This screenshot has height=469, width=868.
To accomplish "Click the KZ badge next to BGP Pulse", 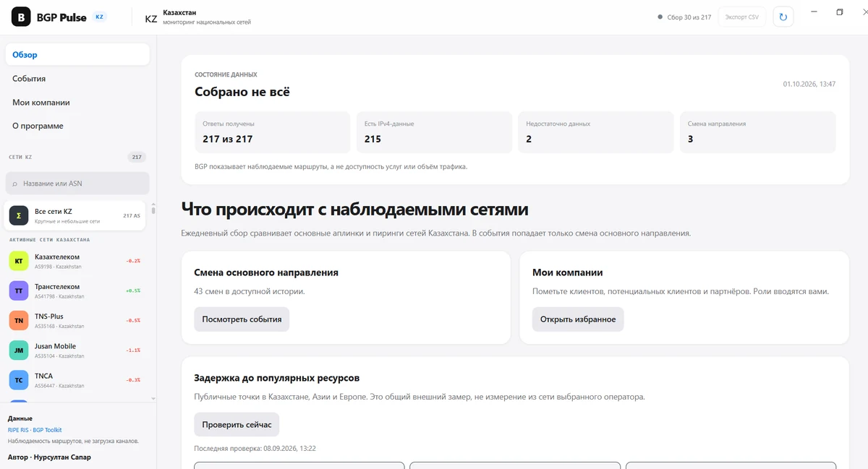I will [x=99, y=17].
